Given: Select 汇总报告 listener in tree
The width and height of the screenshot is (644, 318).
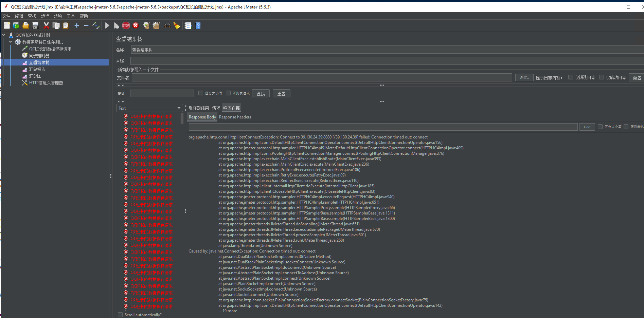Looking at the screenshot, I should pyautogui.click(x=37, y=69).
